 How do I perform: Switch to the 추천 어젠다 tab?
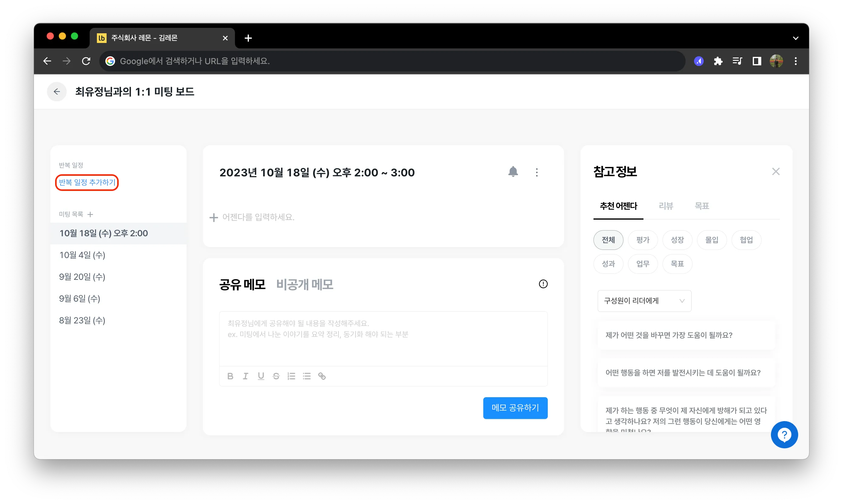(618, 206)
